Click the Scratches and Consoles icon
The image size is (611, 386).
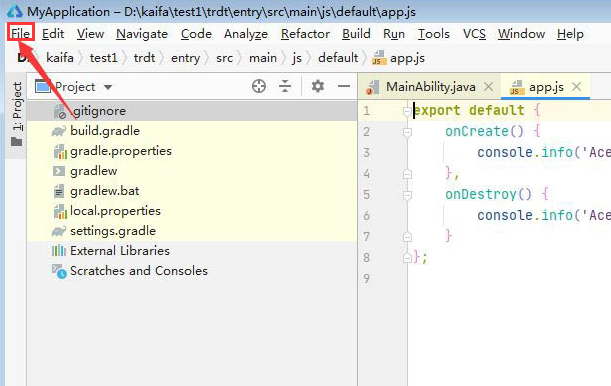coord(59,271)
